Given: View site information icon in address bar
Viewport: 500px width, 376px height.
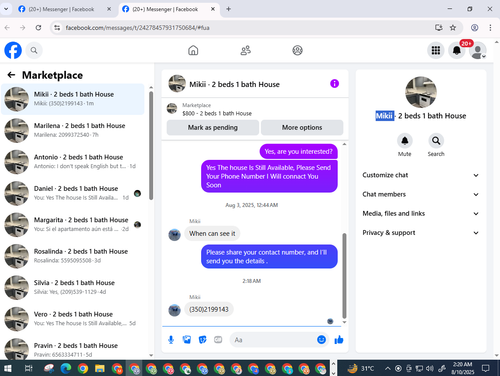Looking at the screenshot, I should click(57, 28).
